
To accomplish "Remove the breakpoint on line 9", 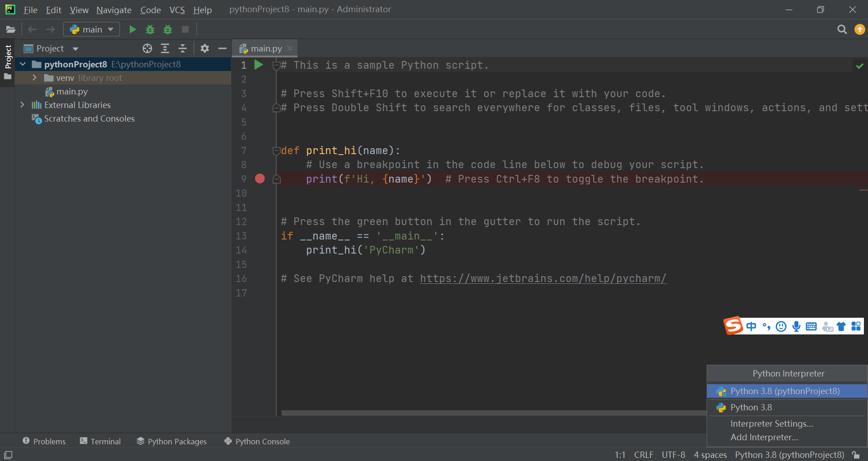I will coord(259,179).
